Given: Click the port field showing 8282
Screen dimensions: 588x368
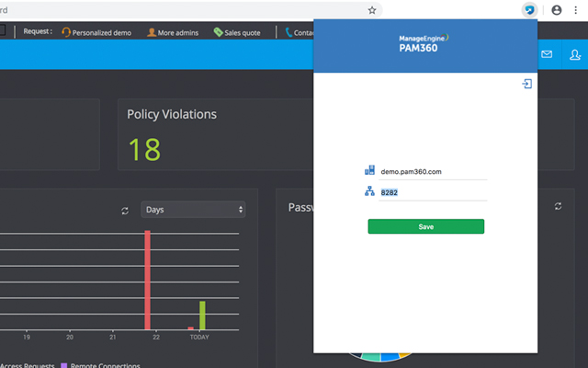Looking at the screenshot, I should click(x=433, y=192).
